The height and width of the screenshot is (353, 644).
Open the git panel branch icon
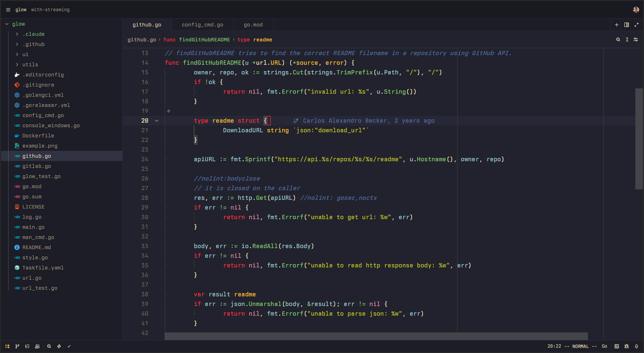[17, 346]
